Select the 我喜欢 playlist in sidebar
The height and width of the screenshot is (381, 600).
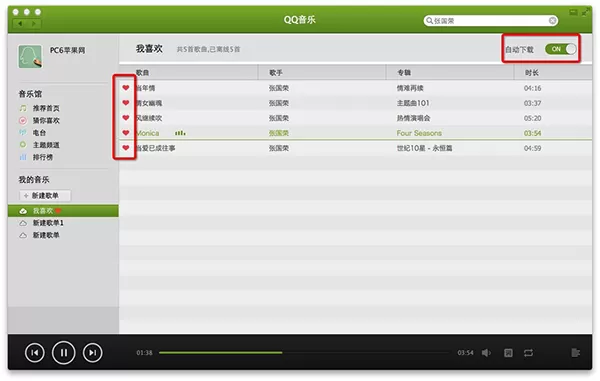[x=63, y=211]
